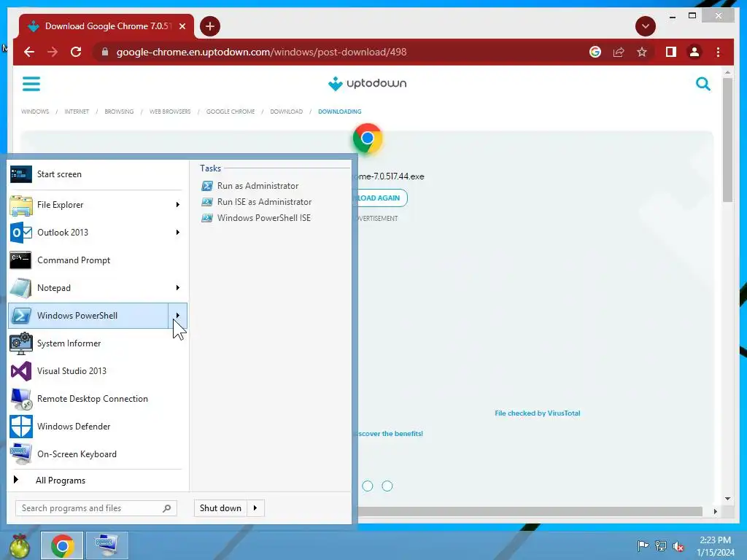
Task: Click the Chrome logo on page
Action: 368,139
